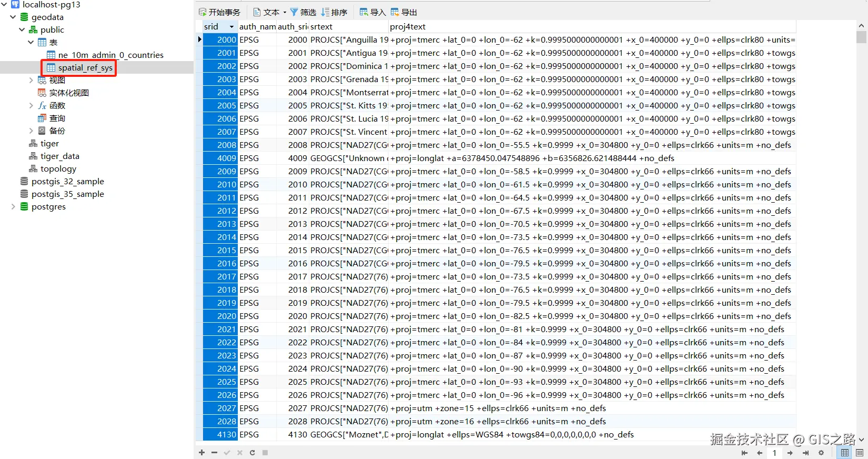
Task: Select the srid cell 4009
Action: point(220,158)
